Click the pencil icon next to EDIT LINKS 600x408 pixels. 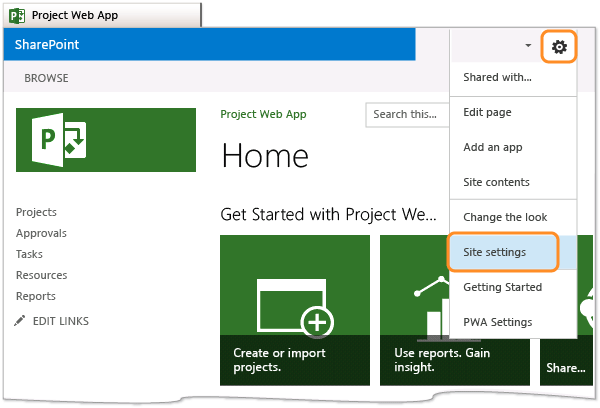(x=20, y=321)
